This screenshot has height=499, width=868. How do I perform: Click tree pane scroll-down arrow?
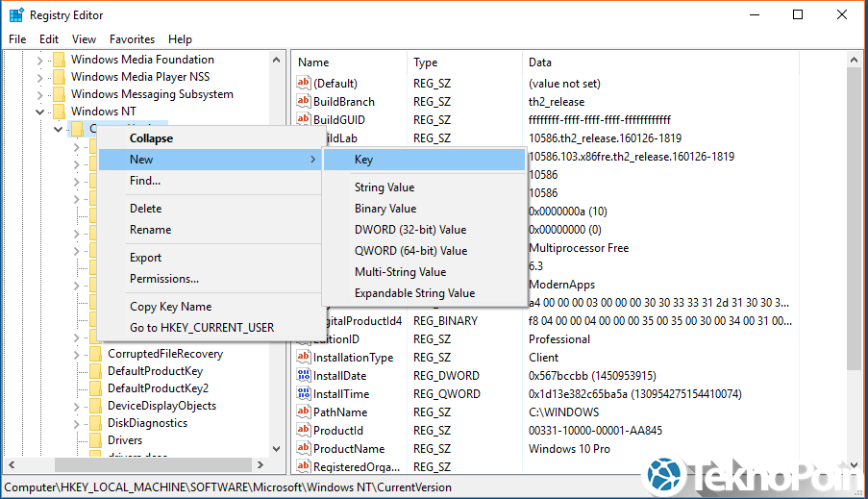pyautogui.click(x=276, y=449)
